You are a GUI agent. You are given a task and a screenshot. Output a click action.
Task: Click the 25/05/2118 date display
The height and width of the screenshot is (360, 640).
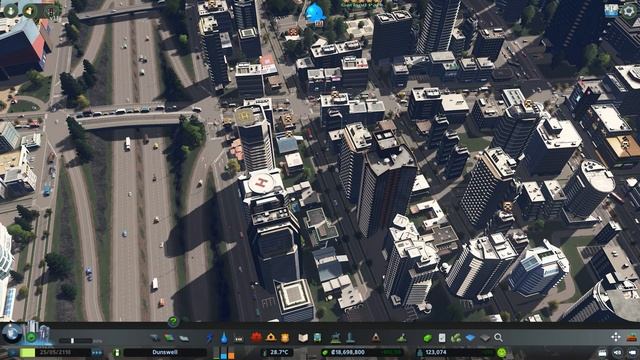point(56,352)
